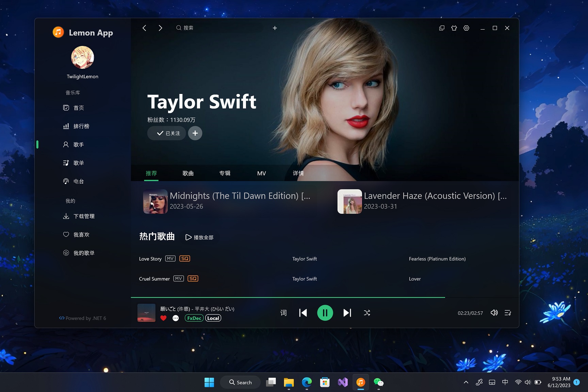588x392 pixels.
Task: Open File Explorer from taskbar
Action: (289, 382)
